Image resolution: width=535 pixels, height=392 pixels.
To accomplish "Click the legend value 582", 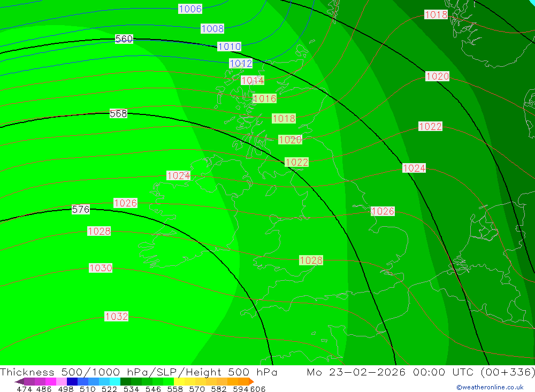I will (x=219, y=389).
